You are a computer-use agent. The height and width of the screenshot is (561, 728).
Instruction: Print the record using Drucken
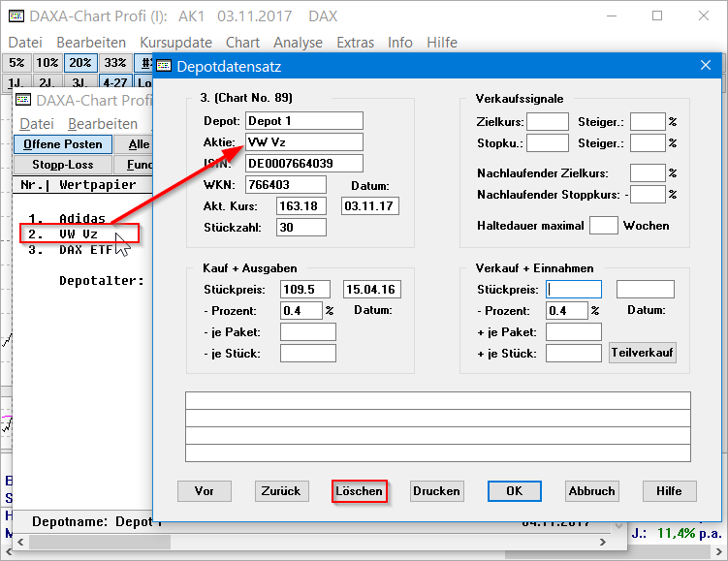436,491
